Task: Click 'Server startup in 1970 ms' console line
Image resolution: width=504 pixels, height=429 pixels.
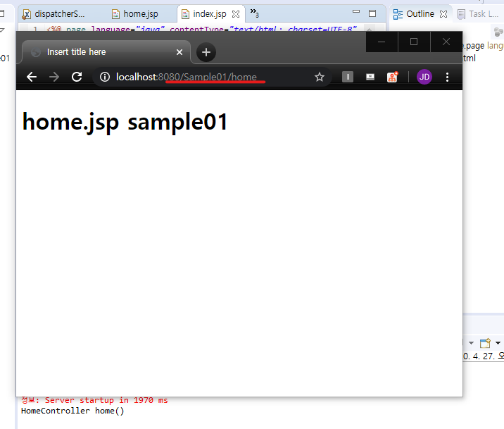Action: click(106, 400)
